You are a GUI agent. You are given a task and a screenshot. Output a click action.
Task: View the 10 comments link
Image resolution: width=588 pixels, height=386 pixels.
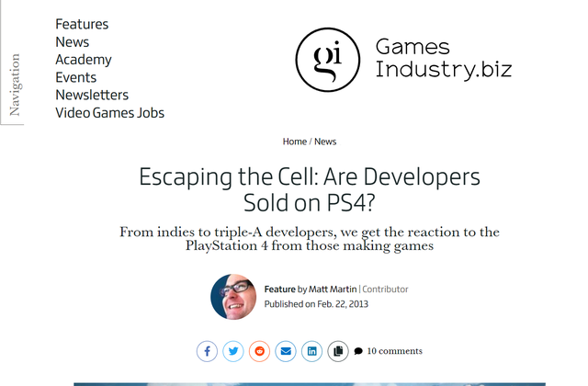(389, 351)
